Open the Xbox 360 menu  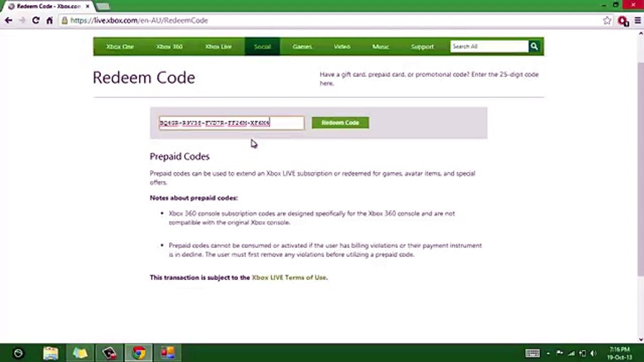click(169, 46)
